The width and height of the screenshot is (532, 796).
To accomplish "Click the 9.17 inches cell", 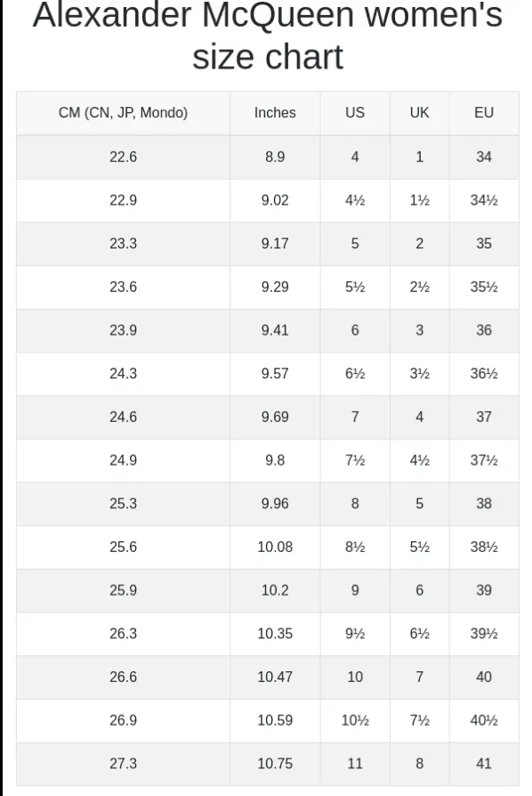I will [x=275, y=244].
